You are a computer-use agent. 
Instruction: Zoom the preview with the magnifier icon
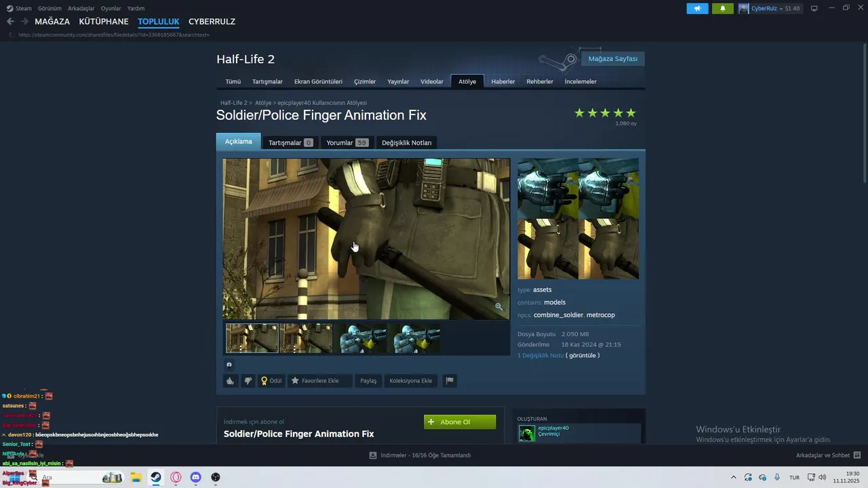coord(499,307)
